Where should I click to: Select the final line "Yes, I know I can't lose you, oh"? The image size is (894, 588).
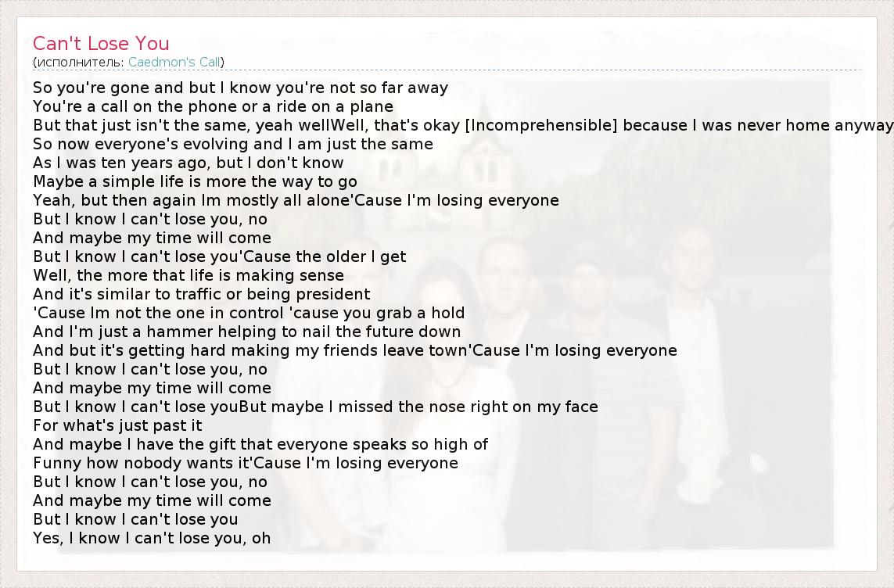[x=152, y=538]
